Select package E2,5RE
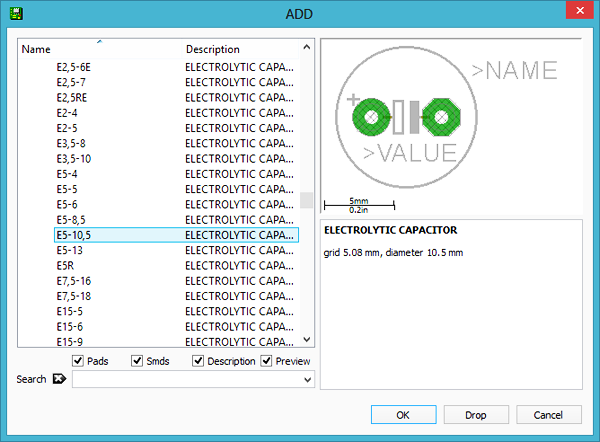The height and width of the screenshot is (442, 600). pyautogui.click(x=176, y=98)
